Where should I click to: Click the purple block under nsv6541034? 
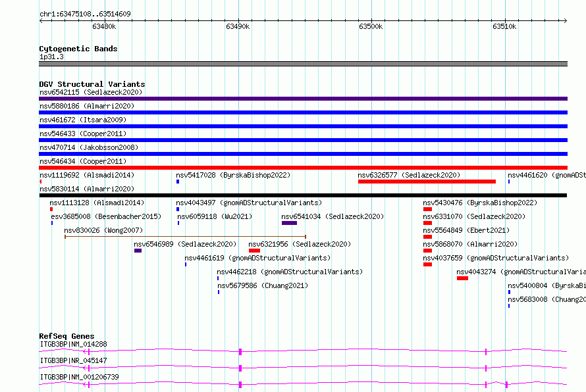tap(289, 223)
